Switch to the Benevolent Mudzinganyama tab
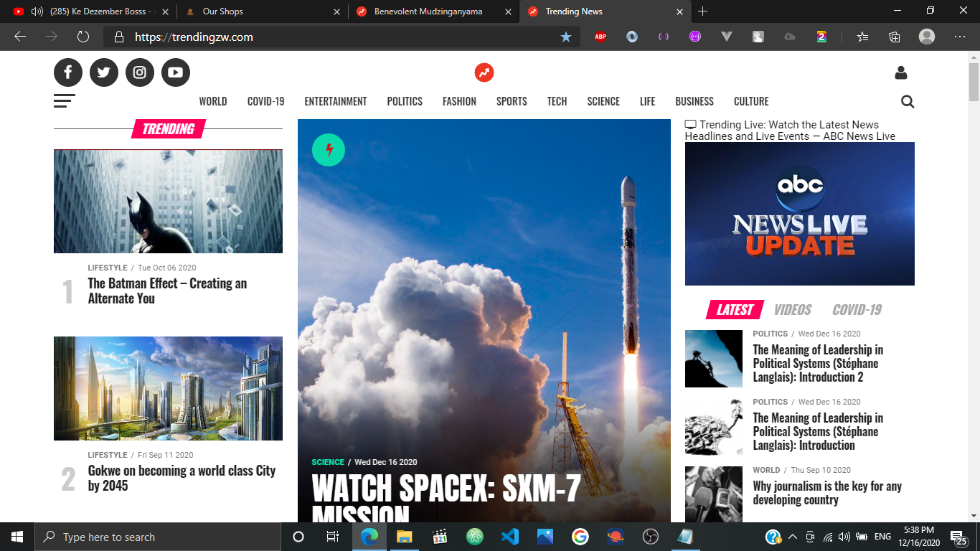 click(x=433, y=11)
